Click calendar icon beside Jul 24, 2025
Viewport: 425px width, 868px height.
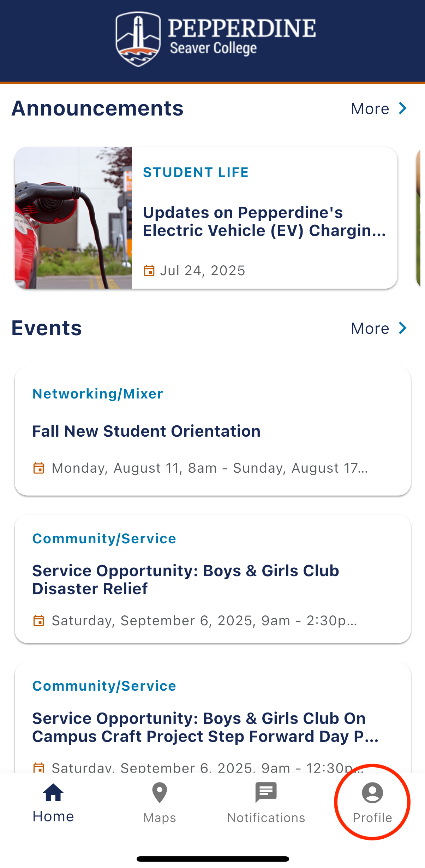[149, 271]
